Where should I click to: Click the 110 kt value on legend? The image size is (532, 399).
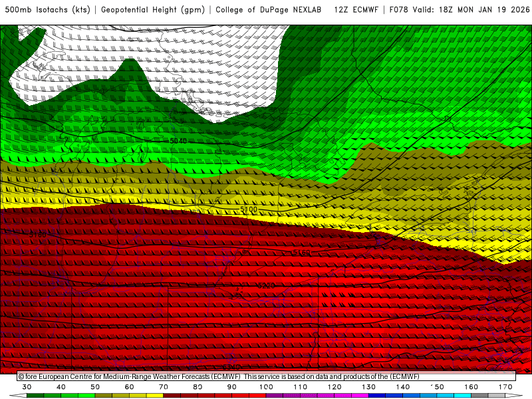301,387
